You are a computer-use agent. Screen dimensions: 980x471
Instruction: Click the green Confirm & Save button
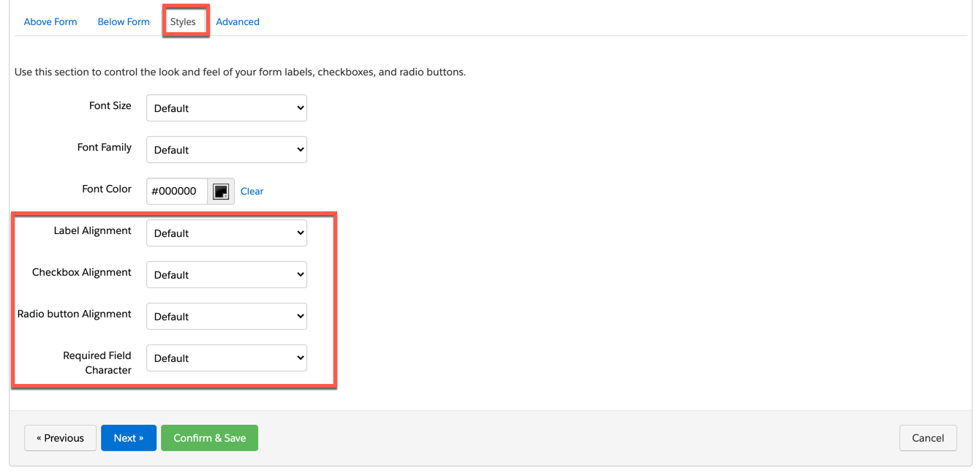click(x=209, y=438)
